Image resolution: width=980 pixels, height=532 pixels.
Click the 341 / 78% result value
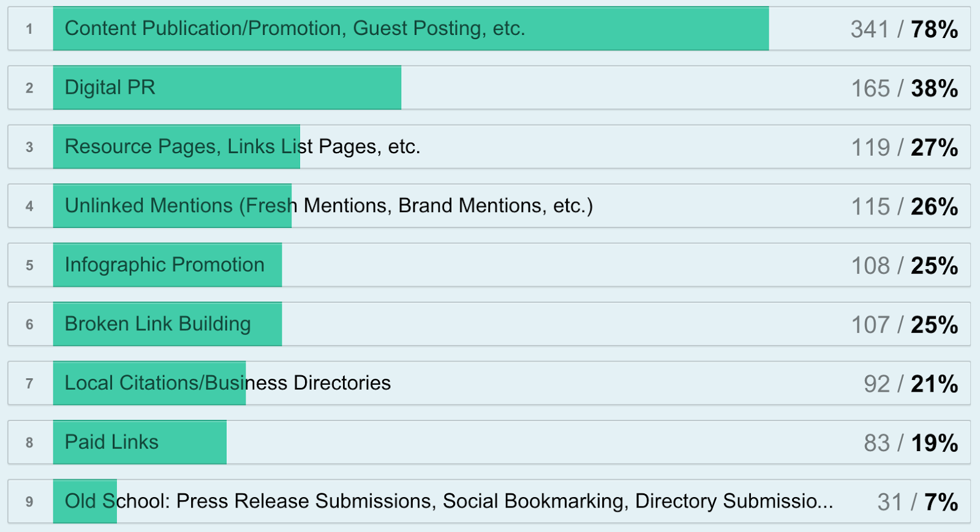pyautogui.click(x=904, y=29)
